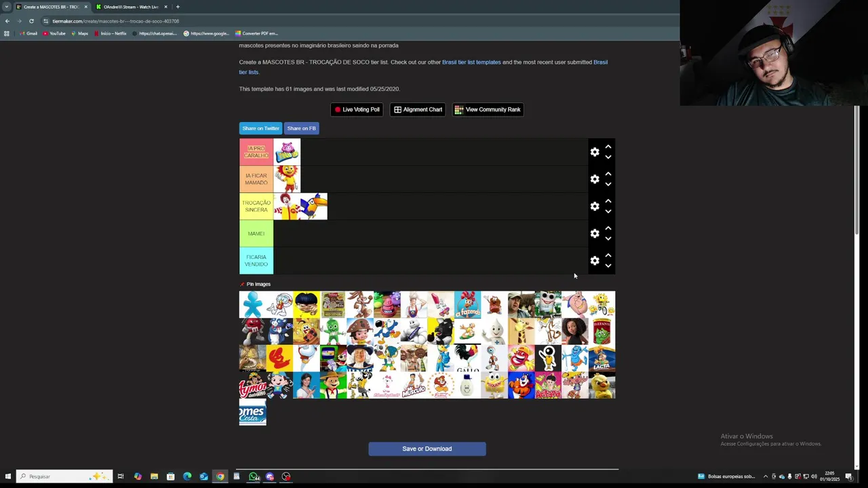868x488 pixels.
Task: Move IA FICAR MAMADO tier down
Action: (x=608, y=184)
